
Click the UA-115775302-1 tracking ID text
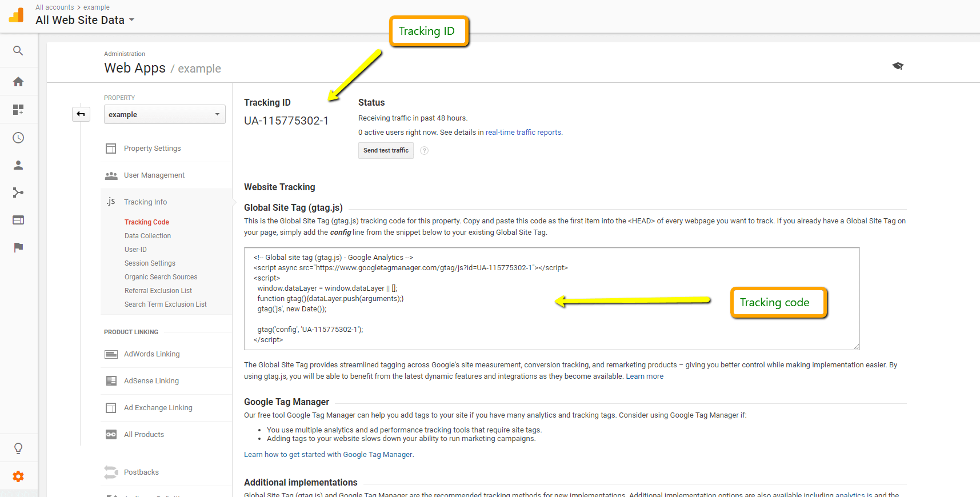coord(286,121)
